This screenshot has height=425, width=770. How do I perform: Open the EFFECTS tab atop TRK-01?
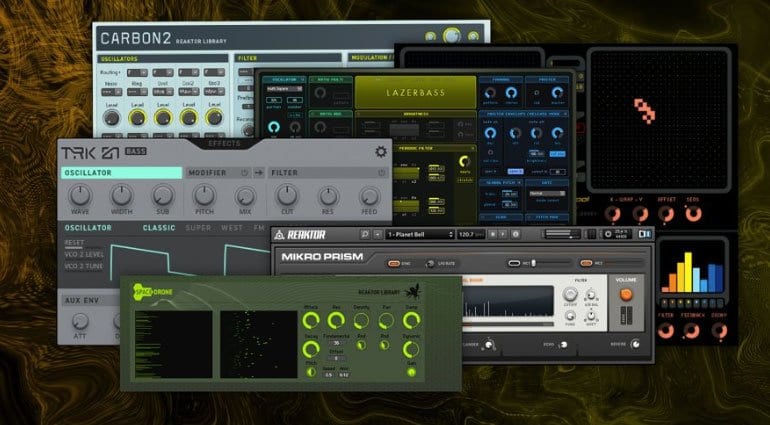click(224, 143)
